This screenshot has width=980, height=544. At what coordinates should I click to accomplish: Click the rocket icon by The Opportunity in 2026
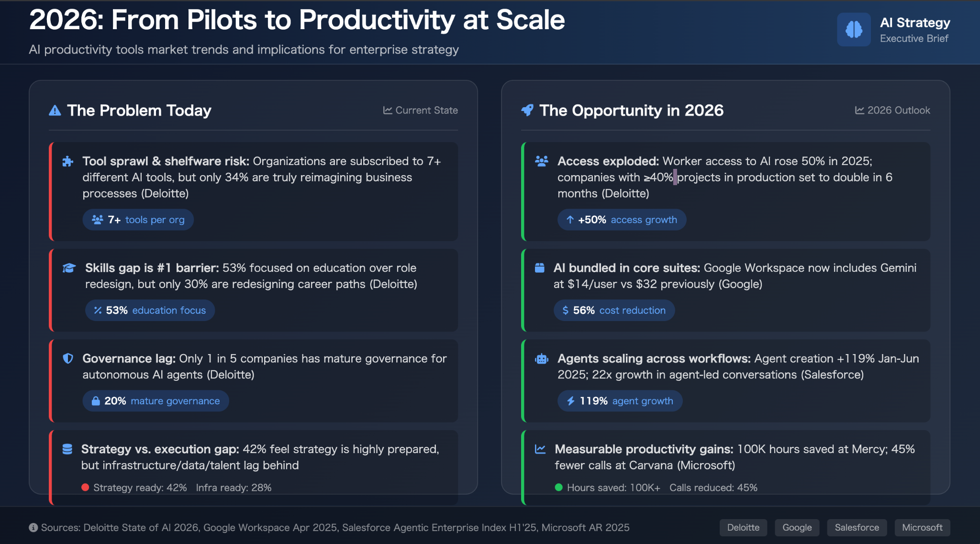(527, 110)
